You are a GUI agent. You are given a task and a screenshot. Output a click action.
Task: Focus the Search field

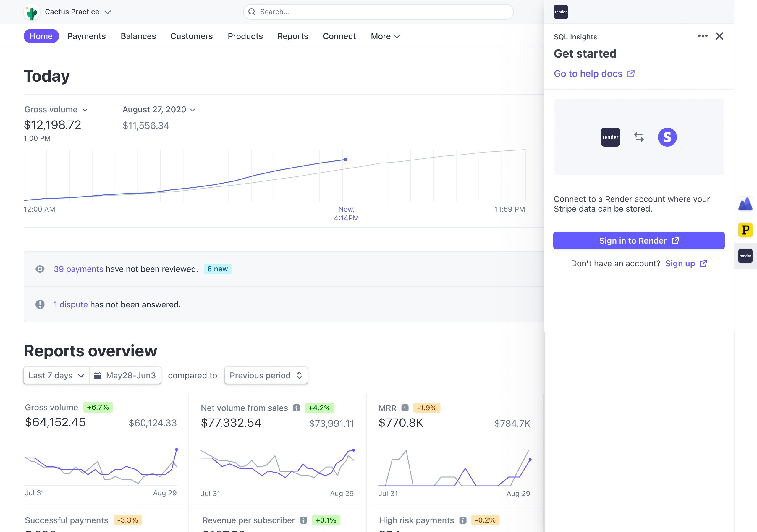378,12
